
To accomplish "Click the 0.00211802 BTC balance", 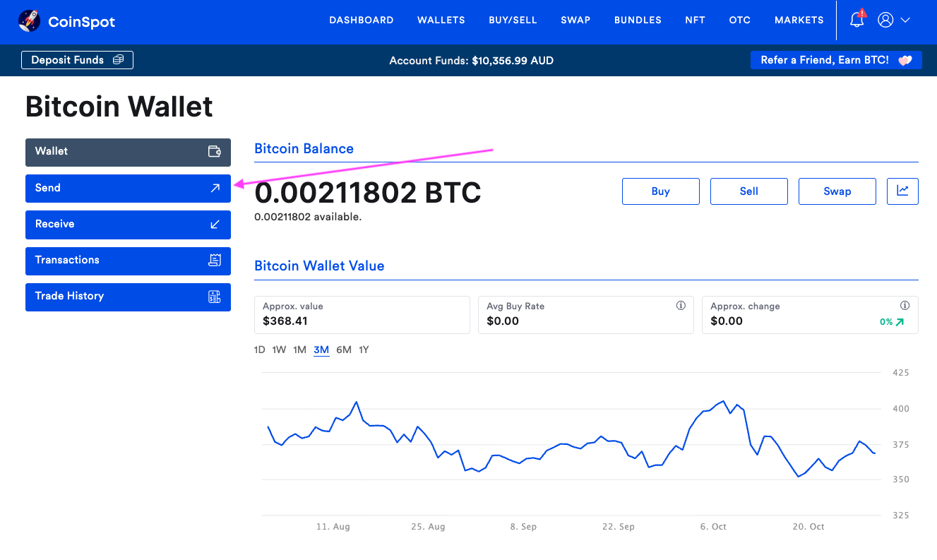I will pyautogui.click(x=368, y=192).
